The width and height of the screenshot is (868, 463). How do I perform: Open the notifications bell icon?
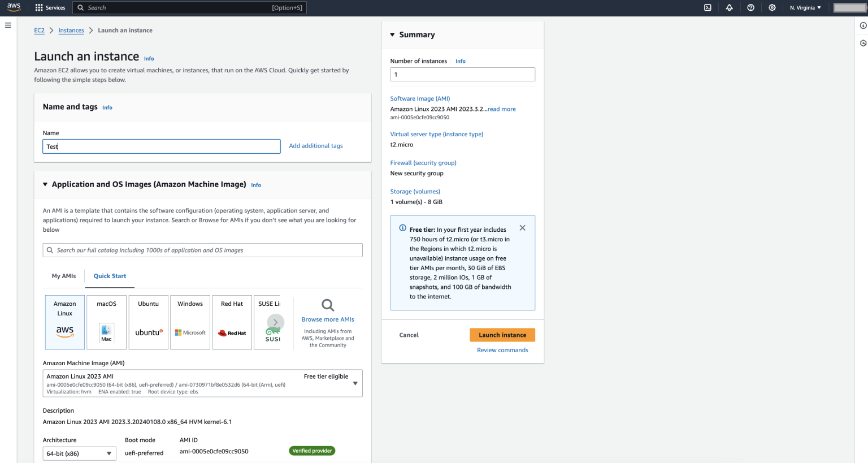click(729, 7)
